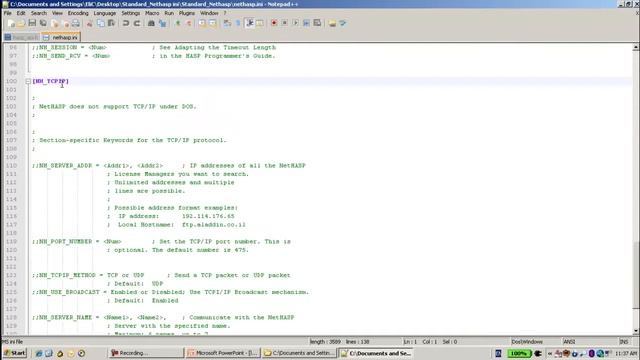
Task: Print the document with the Print icon
Action: pyautogui.click(x=76, y=23)
